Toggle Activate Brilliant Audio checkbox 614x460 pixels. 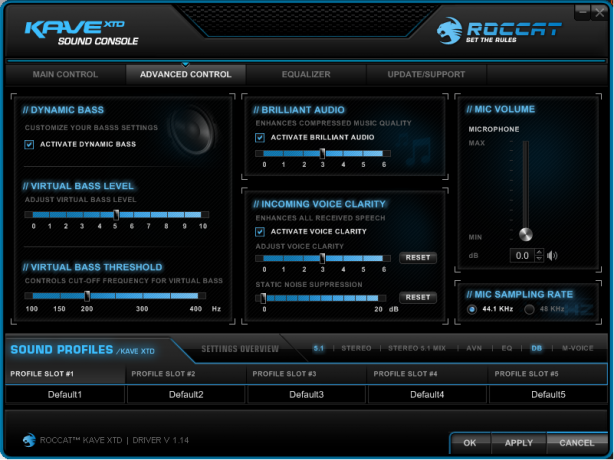260,137
